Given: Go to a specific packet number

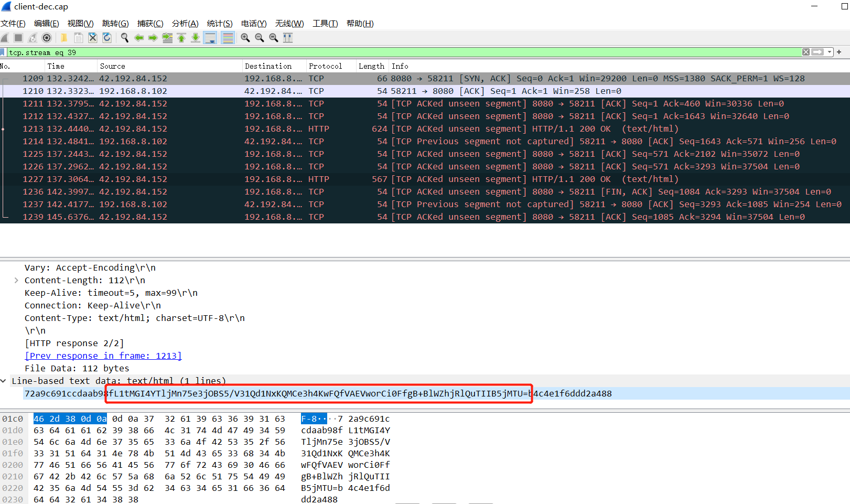Looking at the screenshot, I should (167, 38).
